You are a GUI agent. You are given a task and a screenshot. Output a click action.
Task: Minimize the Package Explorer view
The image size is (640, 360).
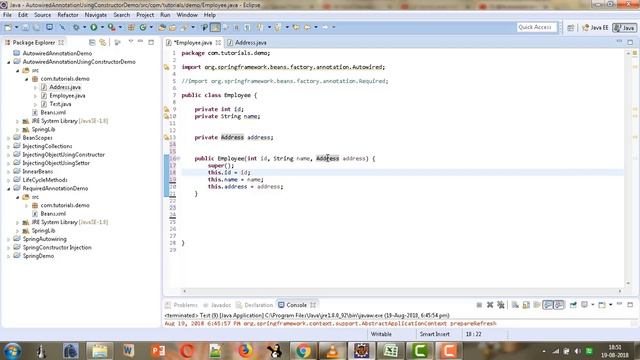coord(140,42)
